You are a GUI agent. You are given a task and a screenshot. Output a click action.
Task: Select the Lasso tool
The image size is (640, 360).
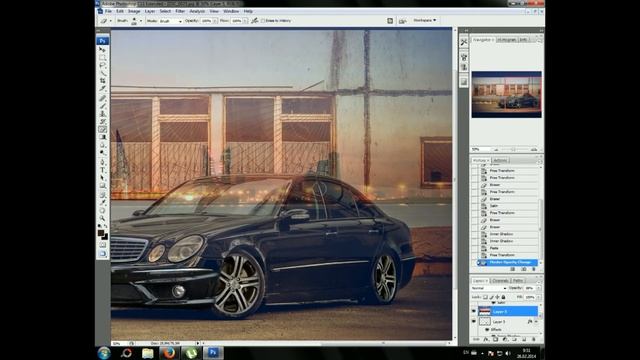coord(102,65)
